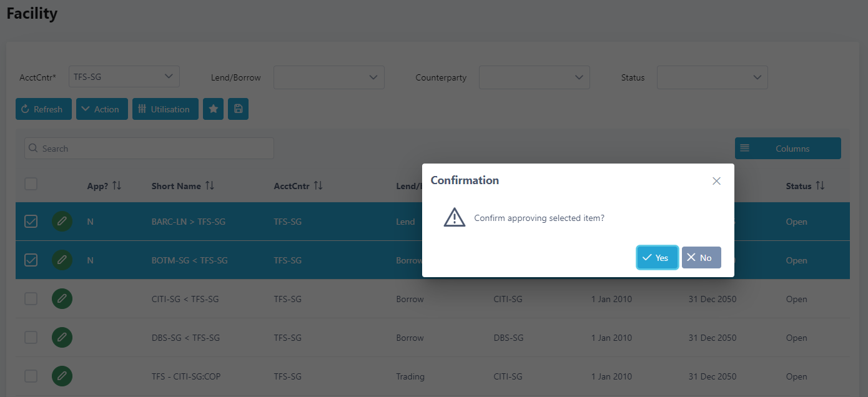Tick the CITI-SG < TFS-SG row checkbox
Viewport: 868px width, 397px height.
tap(31, 299)
